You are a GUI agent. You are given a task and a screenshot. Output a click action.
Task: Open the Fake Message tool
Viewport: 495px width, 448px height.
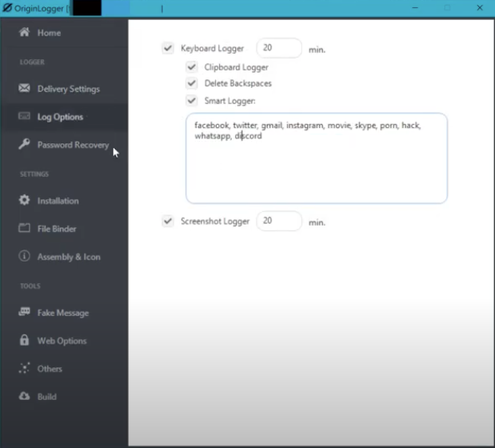pos(65,313)
